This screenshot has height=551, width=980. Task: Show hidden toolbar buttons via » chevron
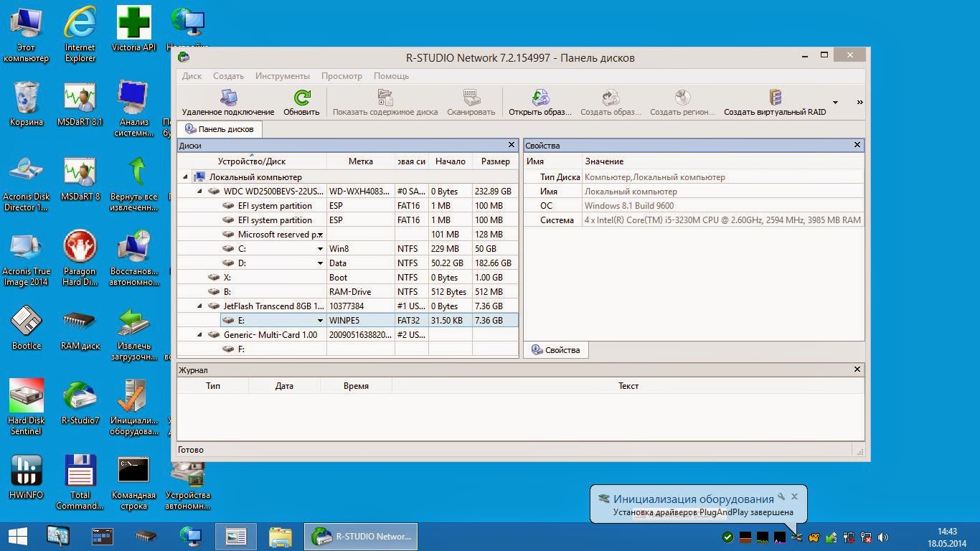click(859, 103)
